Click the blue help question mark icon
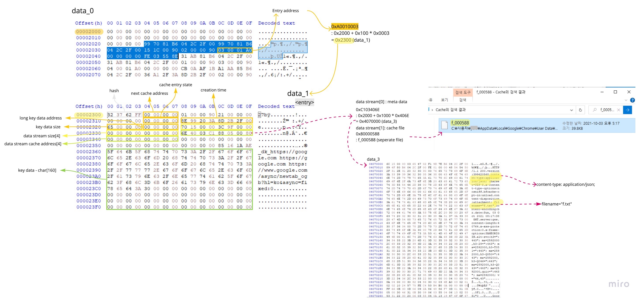This screenshot has height=302, width=644. [632, 100]
